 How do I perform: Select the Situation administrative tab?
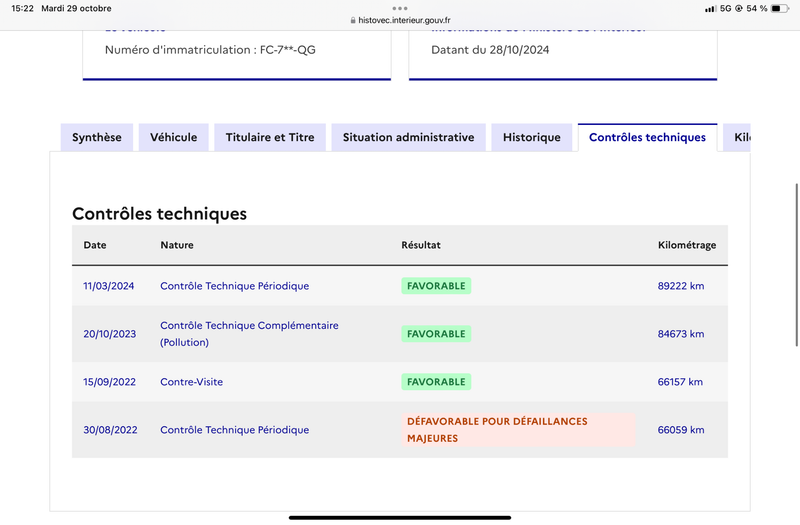pyautogui.click(x=408, y=137)
